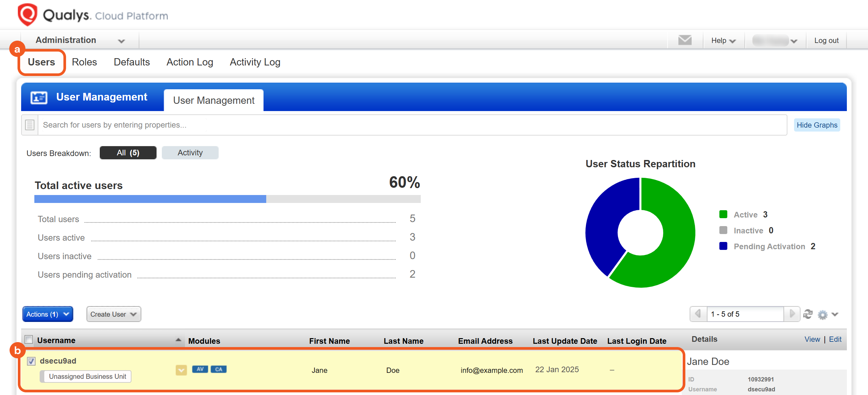Tick the select-all Username header checkbox
Image resolution: width=868 pixels, height=395 pixels.
click(x=29, y=339)
